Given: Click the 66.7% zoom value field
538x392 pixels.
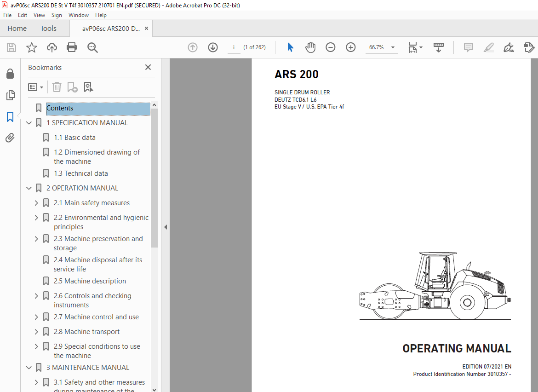Looking at the screenshot, I should [377, 47].
